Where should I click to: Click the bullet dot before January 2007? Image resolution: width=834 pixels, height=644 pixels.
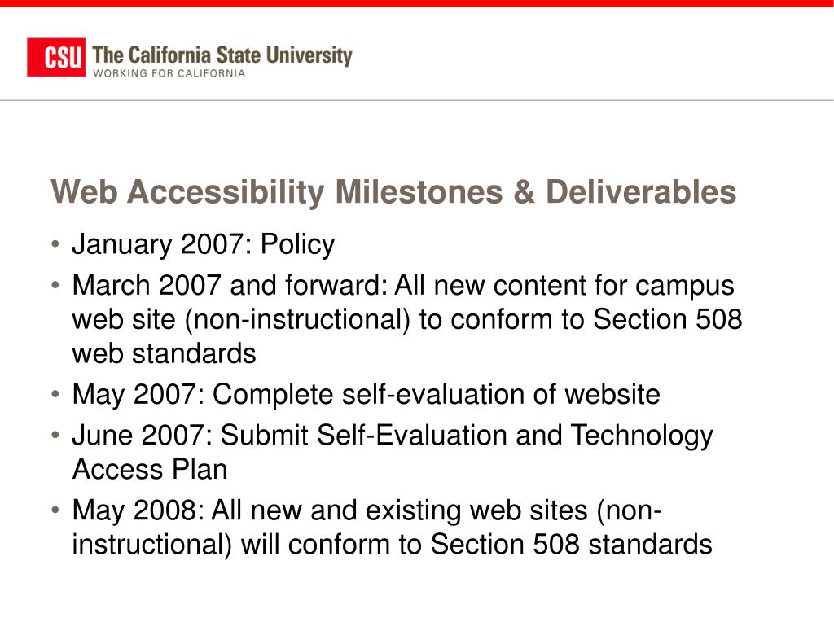click(55, 244)
